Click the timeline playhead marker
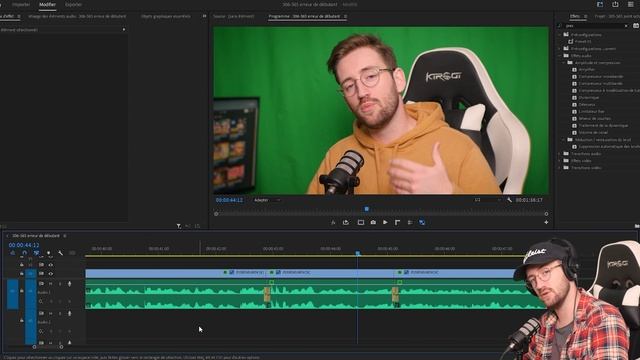 pos(358,253)
